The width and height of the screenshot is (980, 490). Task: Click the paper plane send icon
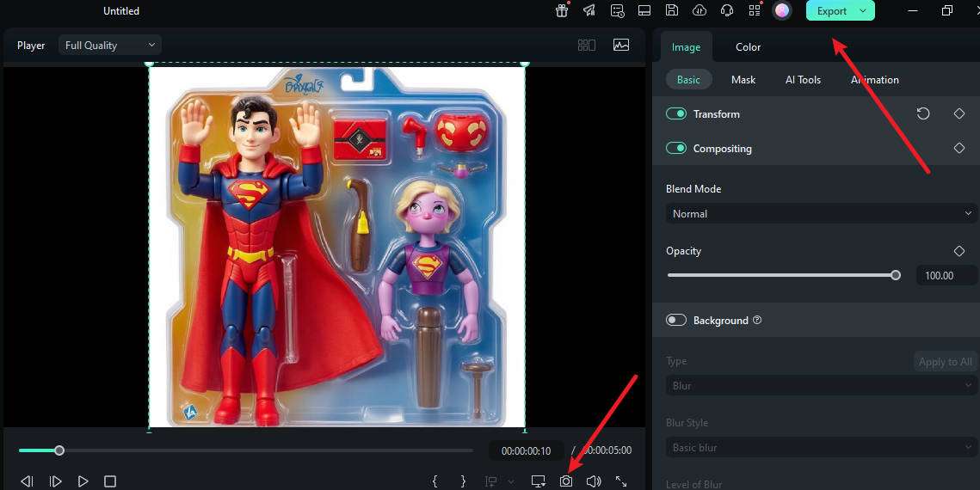(x=589, y=10)
